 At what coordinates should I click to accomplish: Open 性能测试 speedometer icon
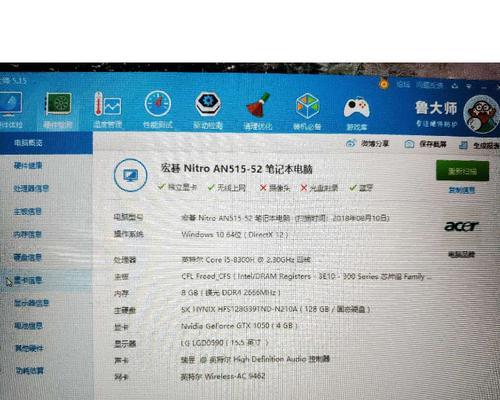pos(158,104)
